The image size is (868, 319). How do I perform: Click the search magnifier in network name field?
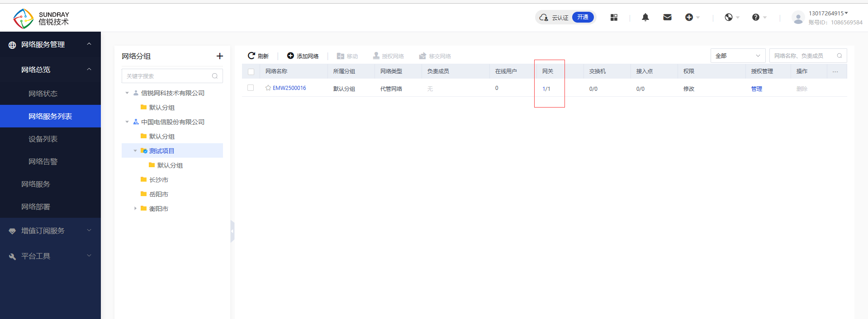point(840,56)
